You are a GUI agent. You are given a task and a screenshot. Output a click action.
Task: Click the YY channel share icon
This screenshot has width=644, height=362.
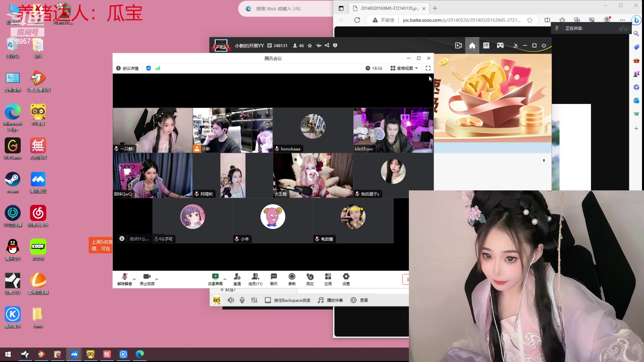coord(327,46)
